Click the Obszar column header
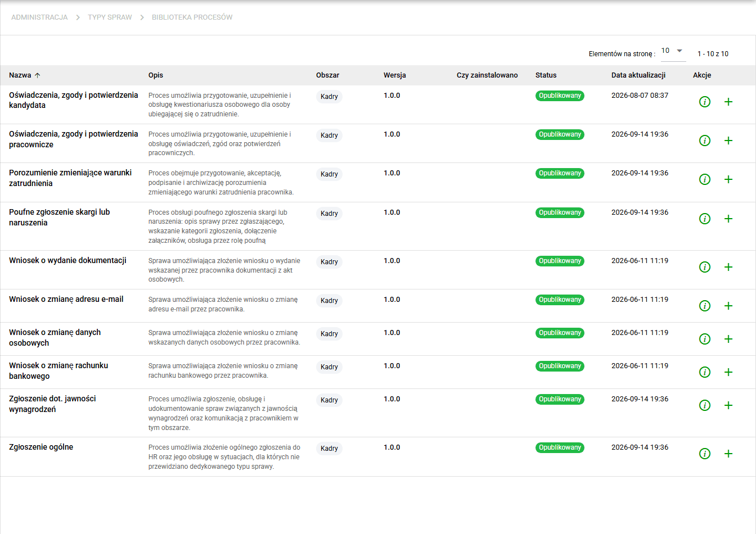The image size is (756, 534). click(327, 75)
